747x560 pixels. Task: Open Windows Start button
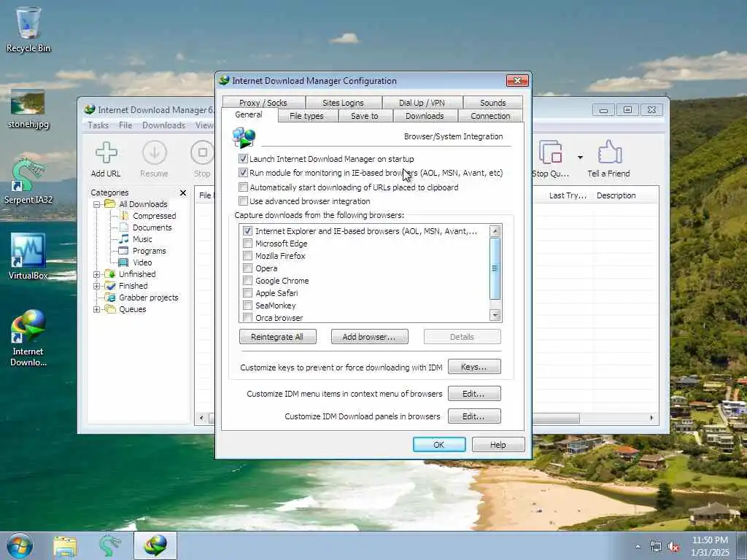20,545
